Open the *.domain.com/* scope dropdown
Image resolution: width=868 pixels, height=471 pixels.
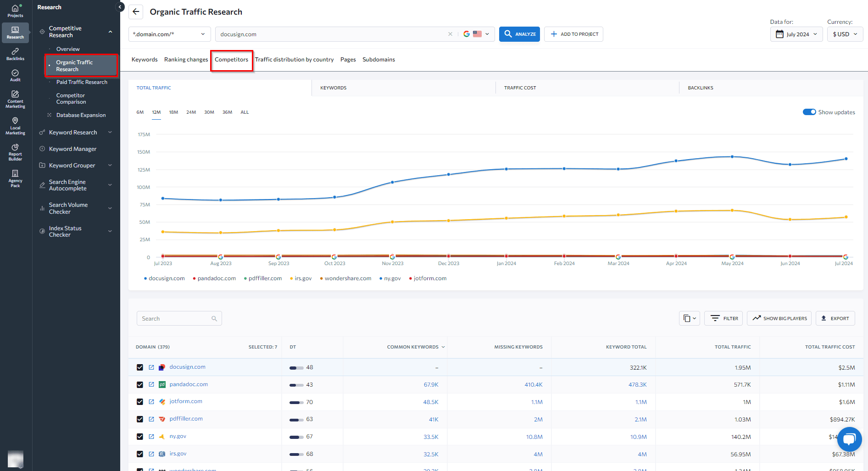[x=169, y=34]
